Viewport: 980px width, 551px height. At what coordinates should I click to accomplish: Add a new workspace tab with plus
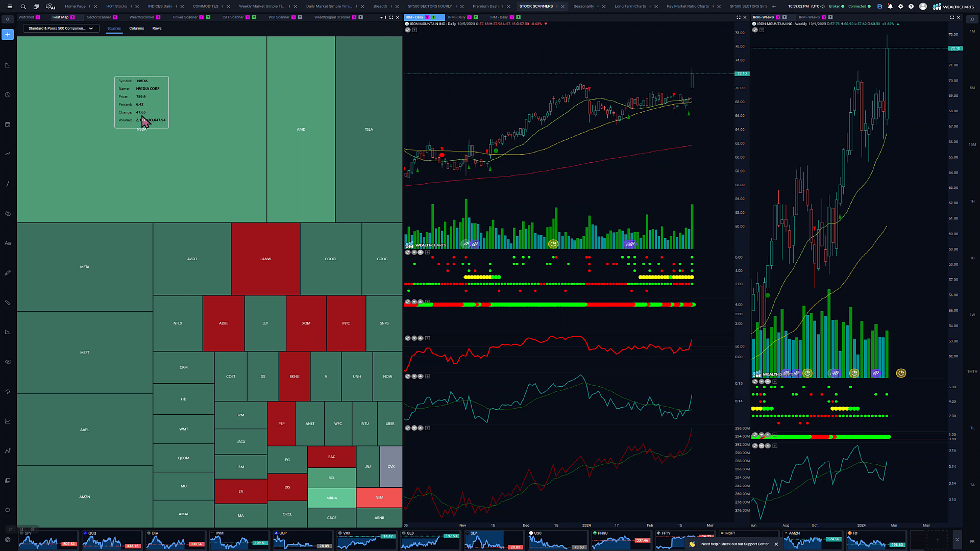point(774,7)
